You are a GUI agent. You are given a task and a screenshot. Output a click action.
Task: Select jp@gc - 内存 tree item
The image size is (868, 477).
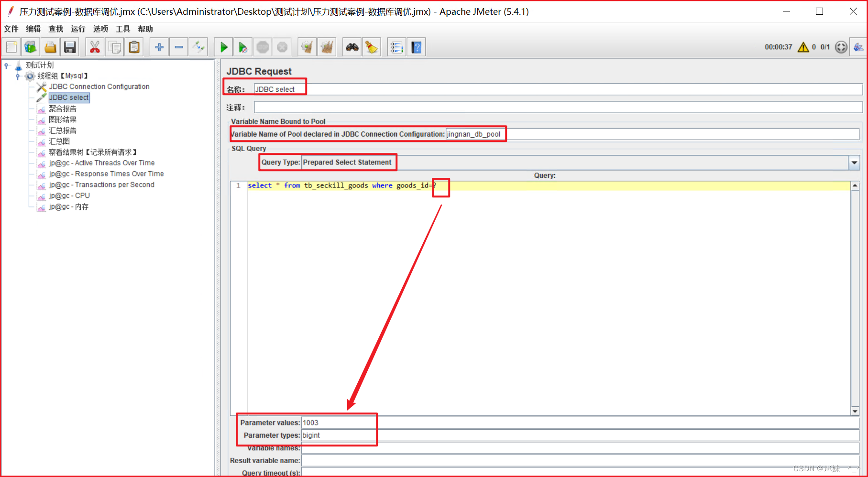(68, 206)
